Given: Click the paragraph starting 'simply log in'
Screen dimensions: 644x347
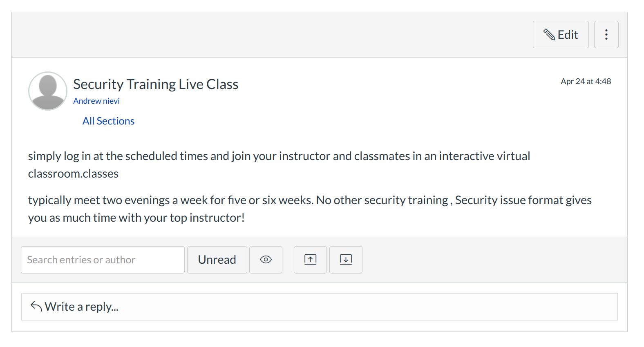Looking at the screenshot, I should click(x=279, y=156).
